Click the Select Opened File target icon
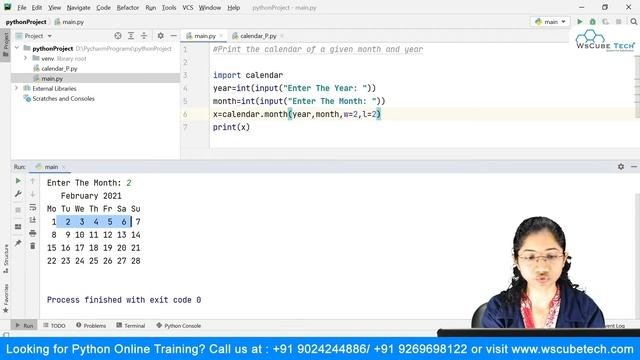The width and height of the screenshot is (640, 360). 118,36
